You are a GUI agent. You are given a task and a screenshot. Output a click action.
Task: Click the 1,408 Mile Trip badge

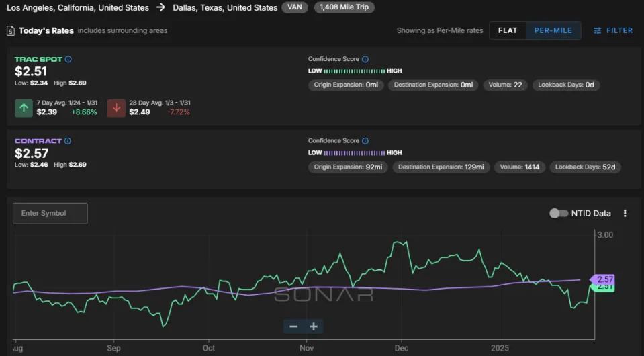click(344, 7)
